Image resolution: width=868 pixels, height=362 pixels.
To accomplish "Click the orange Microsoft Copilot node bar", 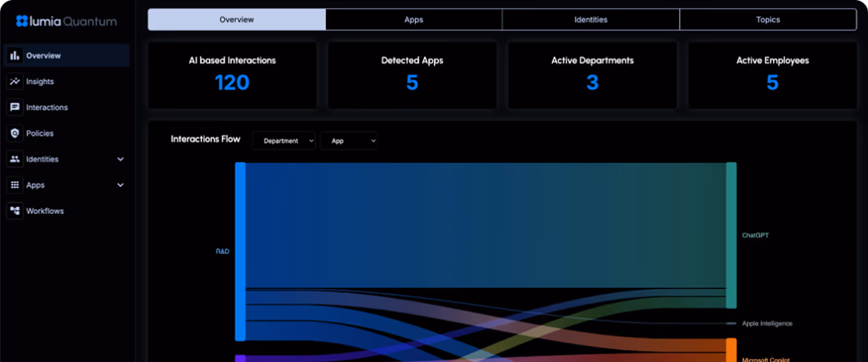I will pyautogui.click(x=731, y=350).
